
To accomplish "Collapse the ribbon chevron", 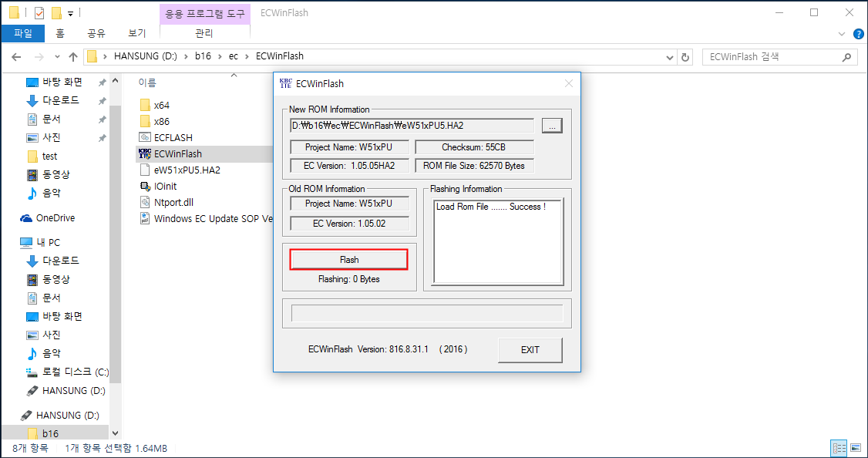I will (843, 34).
